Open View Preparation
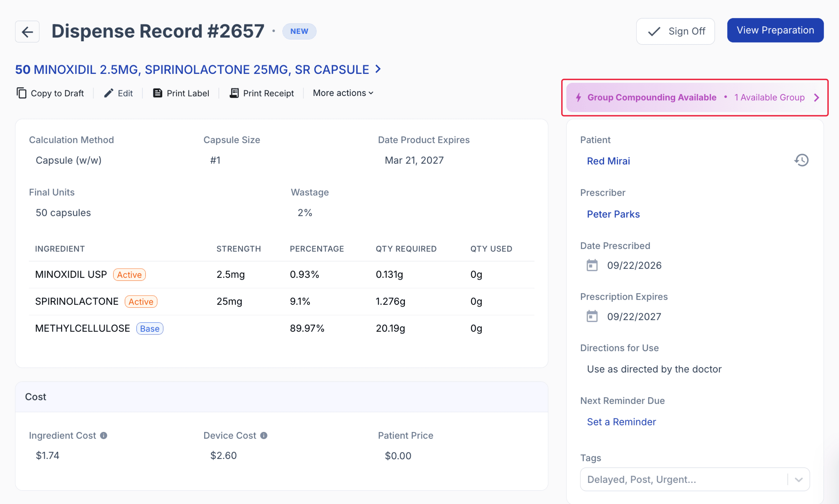Image resolution: width=839 pixels, height=504 pixels. point(775,30)
